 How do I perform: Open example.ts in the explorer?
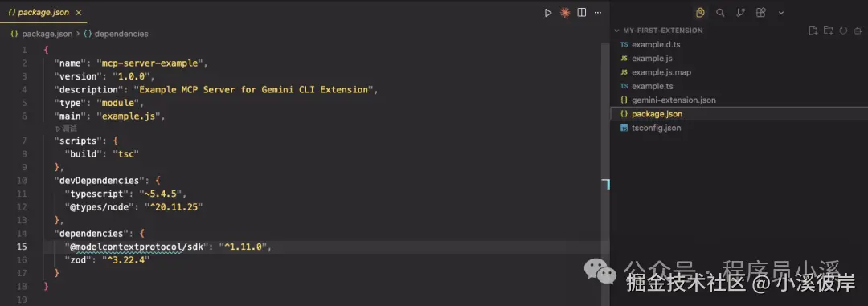point(653,86)
